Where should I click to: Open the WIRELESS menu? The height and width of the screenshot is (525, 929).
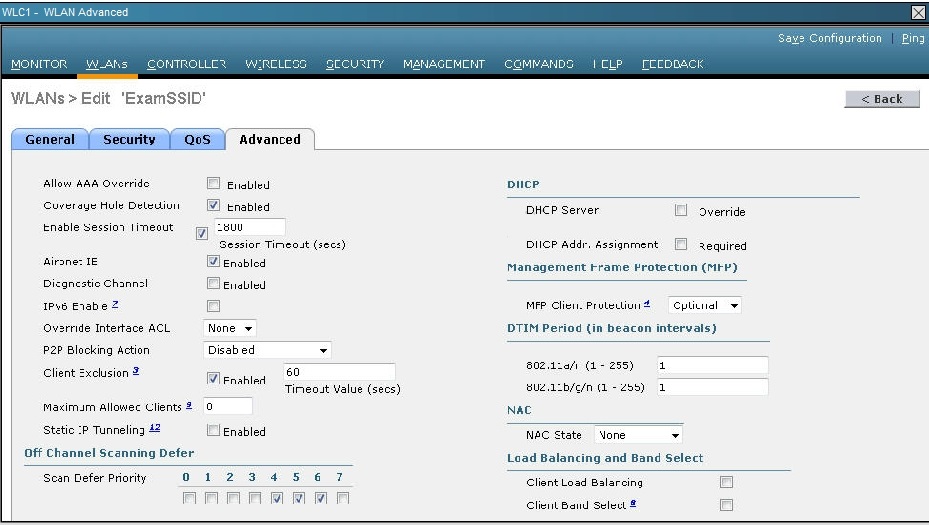276,64
